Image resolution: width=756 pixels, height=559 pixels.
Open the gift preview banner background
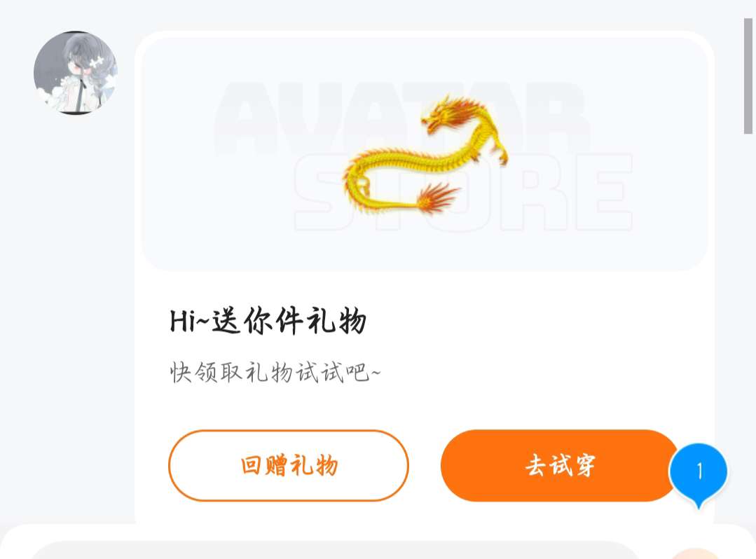[x=425, y=154]
